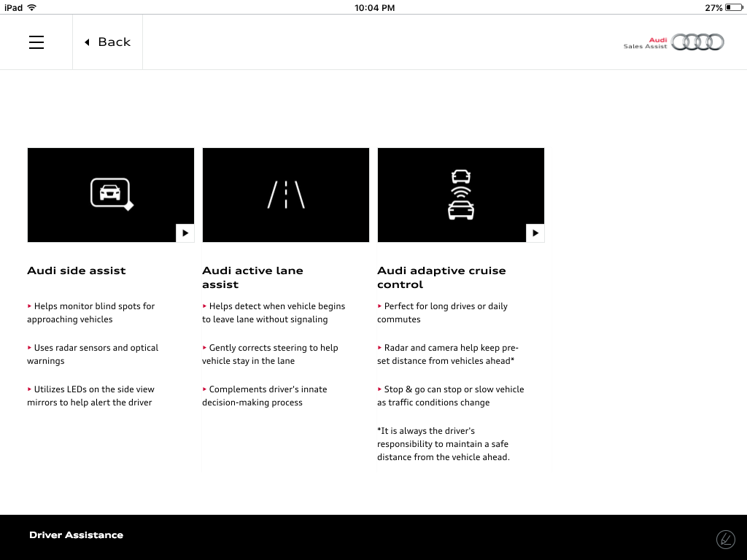Image resolution: width=747 pixels, height=560 pixels.
Task: Select the Audi active lane assist heading
Action: click(x=252, y=277)
